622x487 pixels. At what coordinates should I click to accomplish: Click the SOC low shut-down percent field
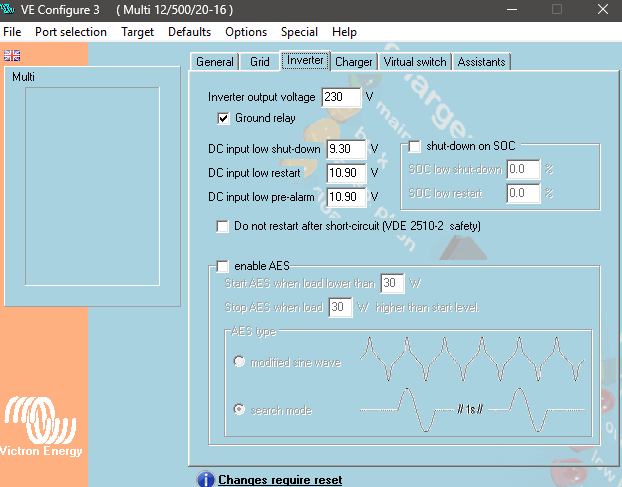[523, 169]
